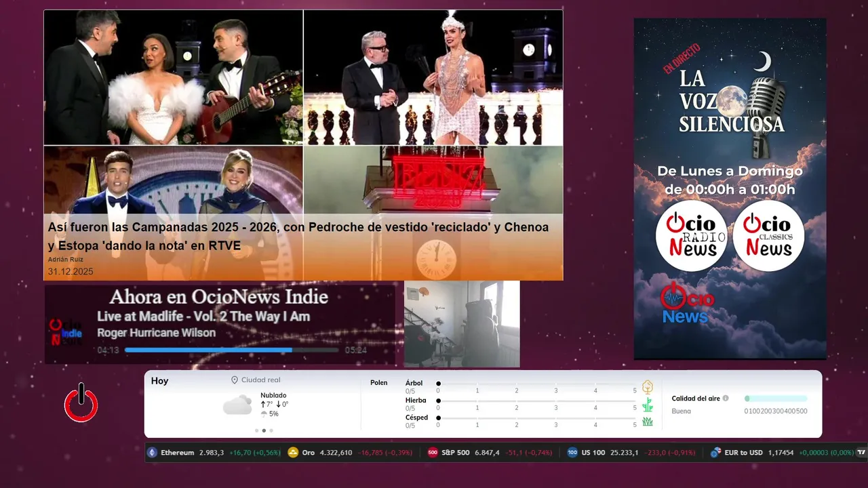Click the Pedroche silver dress photo

[433, 78]
